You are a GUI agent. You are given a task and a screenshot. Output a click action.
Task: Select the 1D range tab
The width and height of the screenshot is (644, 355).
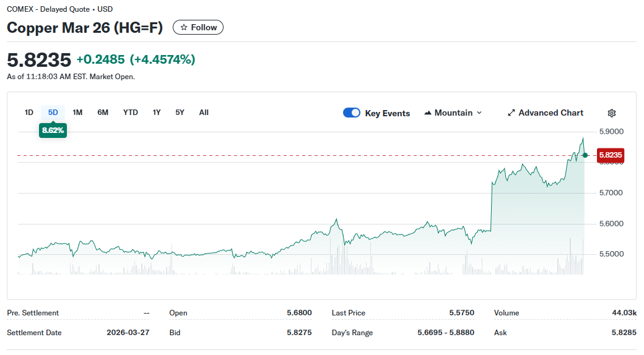28,113
